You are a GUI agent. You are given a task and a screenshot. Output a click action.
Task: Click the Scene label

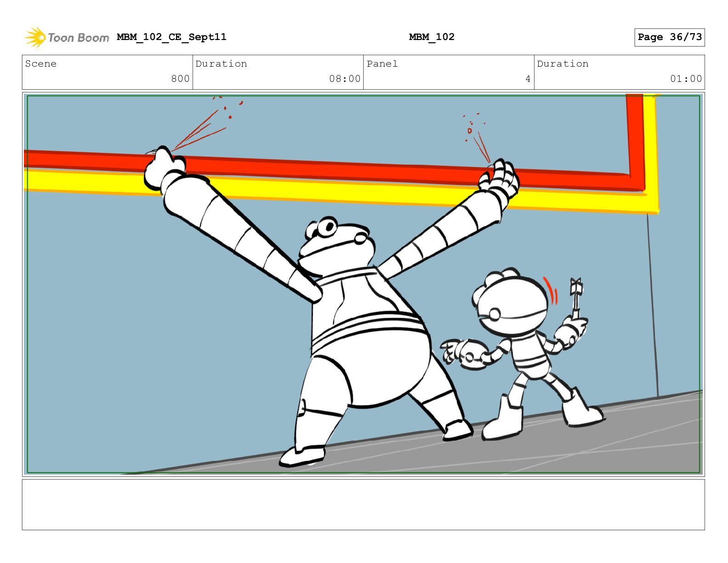point(41,64)
